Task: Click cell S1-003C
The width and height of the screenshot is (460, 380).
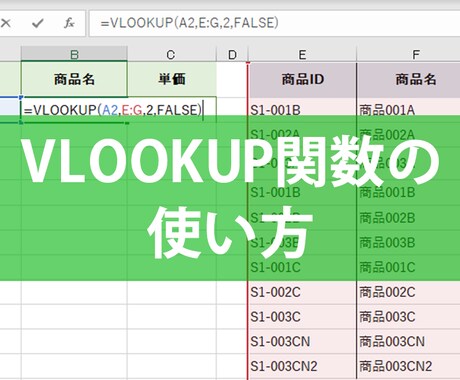Action: pyautogui.click(x=302, y=317)
